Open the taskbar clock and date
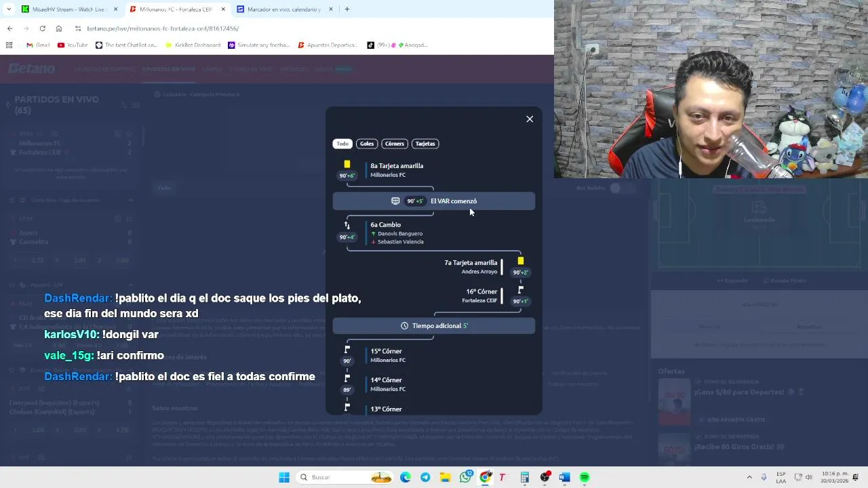868x488 pixels. point(835,477)
